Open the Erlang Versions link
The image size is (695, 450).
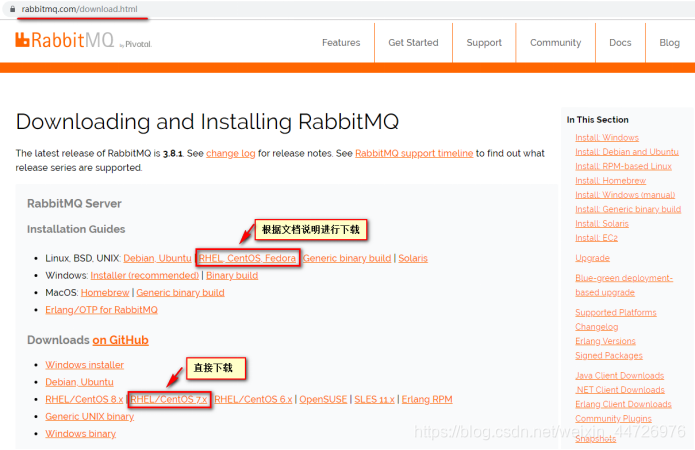pos(605,341)
